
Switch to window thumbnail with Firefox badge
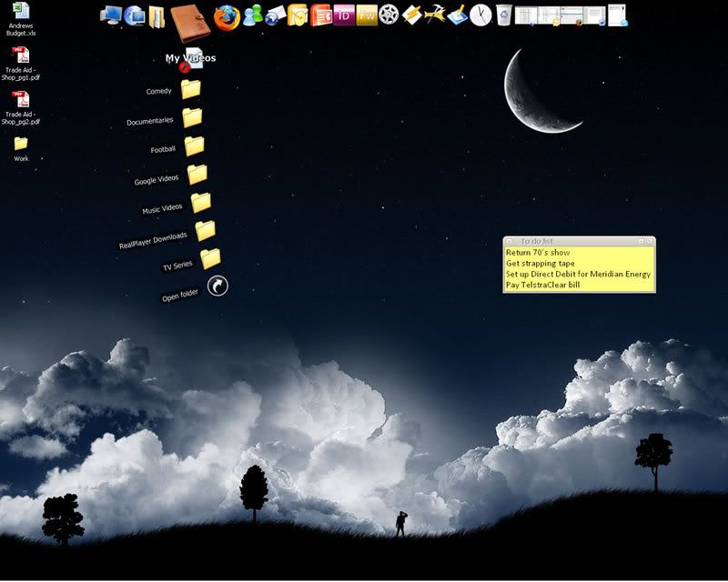coord(571,15)
